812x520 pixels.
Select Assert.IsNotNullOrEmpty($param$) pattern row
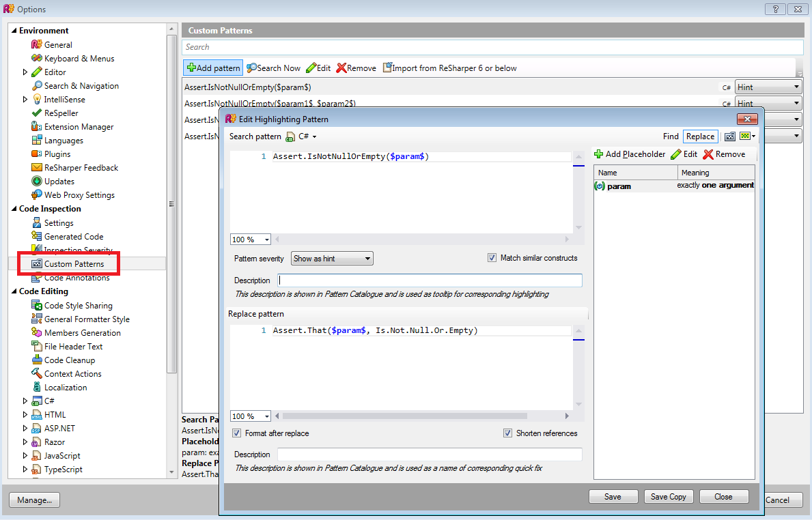click(451, 87)
